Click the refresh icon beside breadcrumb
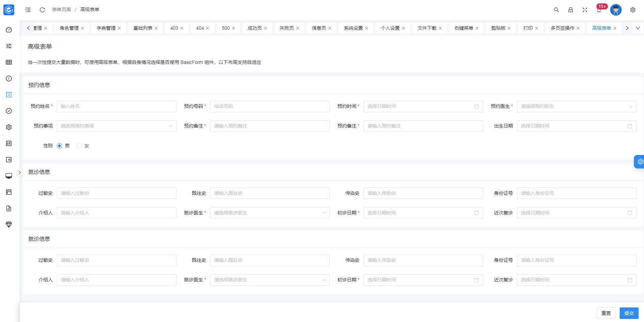The height and width of the screenshot is (322, 644). pyautogui.click(x=42, y=10)
